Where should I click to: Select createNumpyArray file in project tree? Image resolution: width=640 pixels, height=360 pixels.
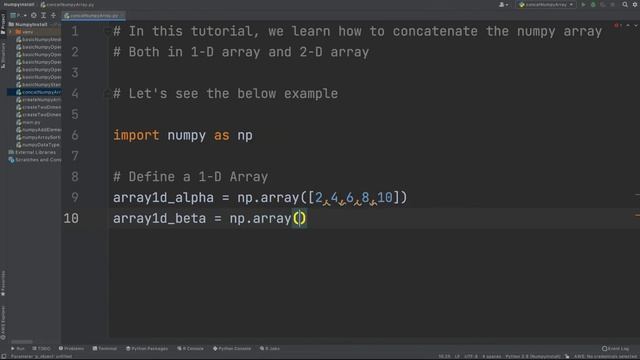38,100
